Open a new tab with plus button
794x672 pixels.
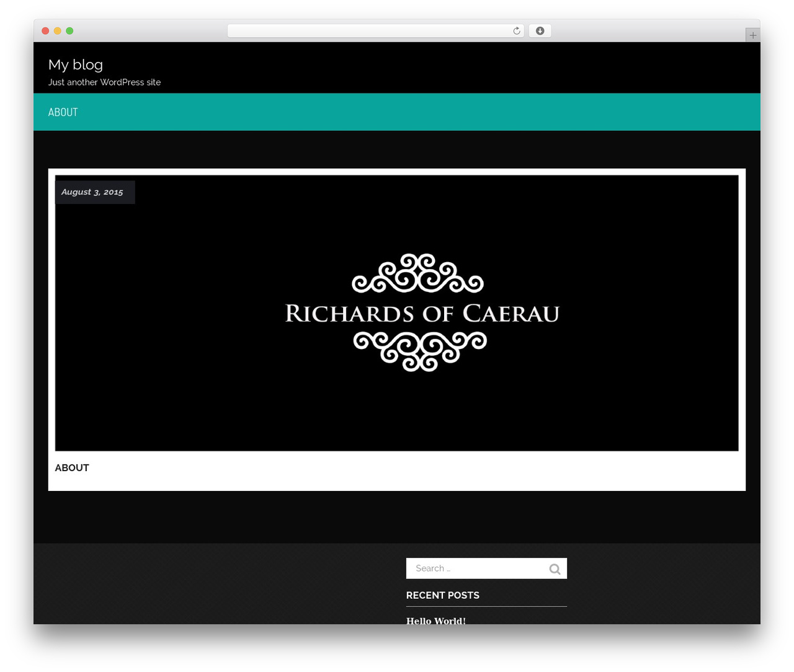click(752, 35)
